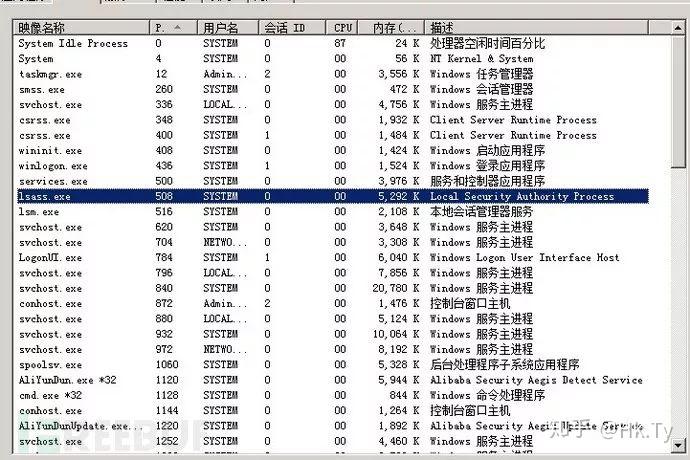Select the lsm.exe process
Viewport: 690px width, 460px height.
[x=333, y=212]
